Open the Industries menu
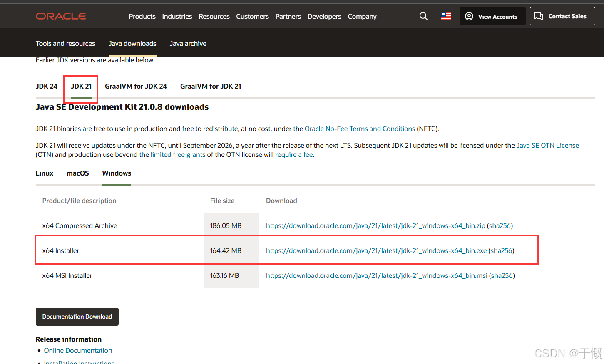The height and width of the screenshot is (364, 604). pyautogui.click(x=177, y=16)
